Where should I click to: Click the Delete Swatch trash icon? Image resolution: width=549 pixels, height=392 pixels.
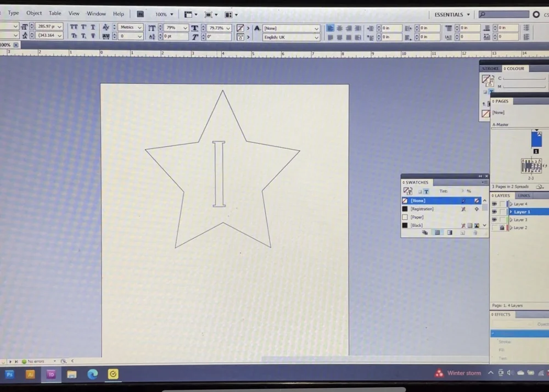point(475,233)
